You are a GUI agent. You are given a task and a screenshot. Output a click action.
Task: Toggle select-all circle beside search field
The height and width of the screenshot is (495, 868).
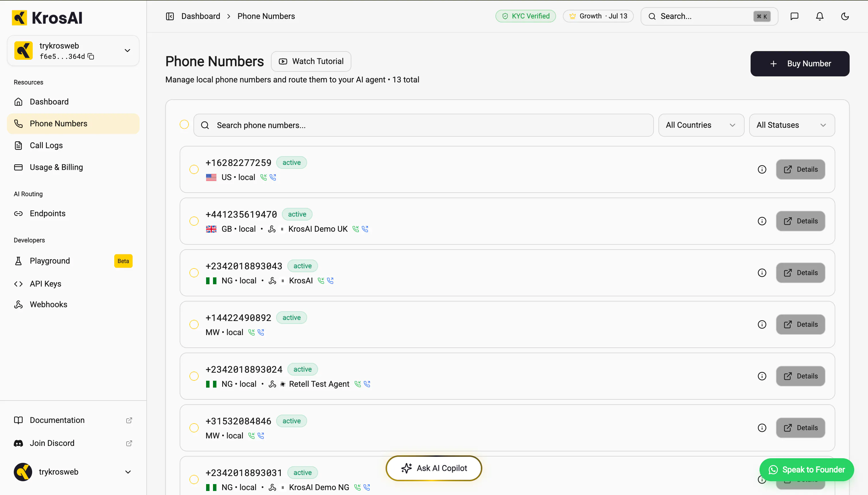coord(184,124)
